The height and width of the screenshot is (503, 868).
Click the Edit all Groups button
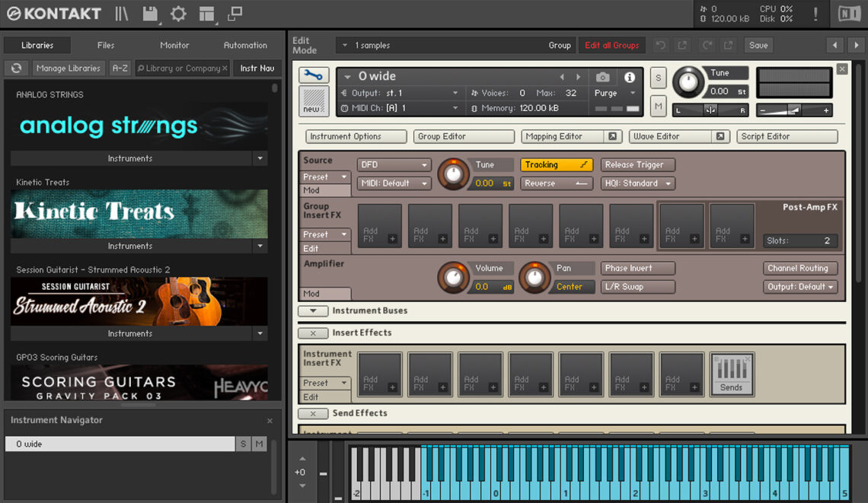(x=611, y=45)
